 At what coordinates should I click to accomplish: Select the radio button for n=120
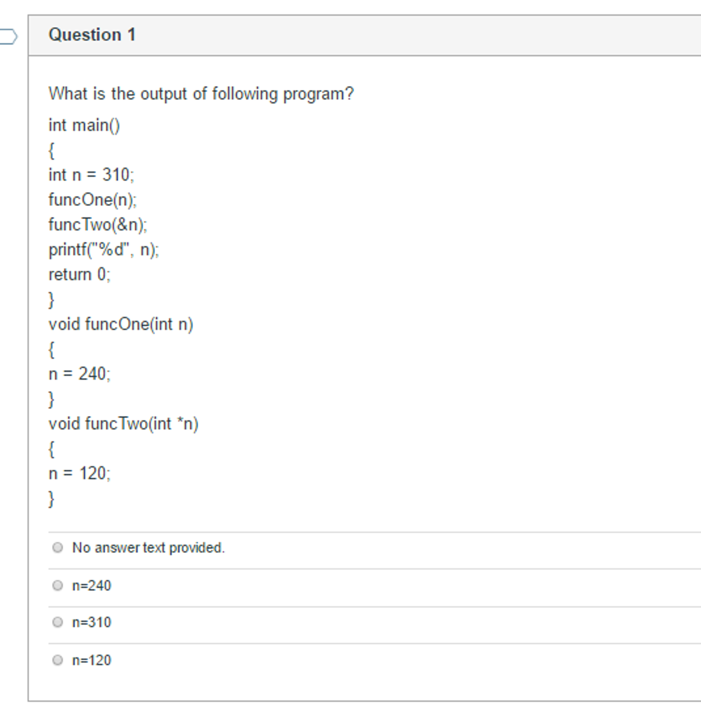[58, 661]
